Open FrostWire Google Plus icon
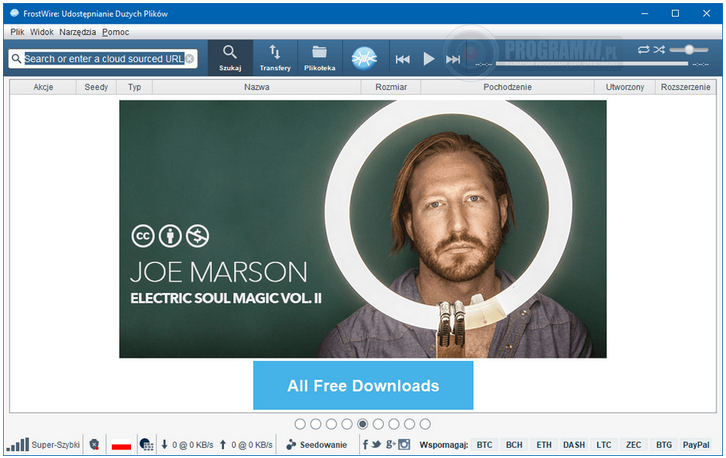The height and width of the screenshot is (458, 726). click(x=391, y=445)
